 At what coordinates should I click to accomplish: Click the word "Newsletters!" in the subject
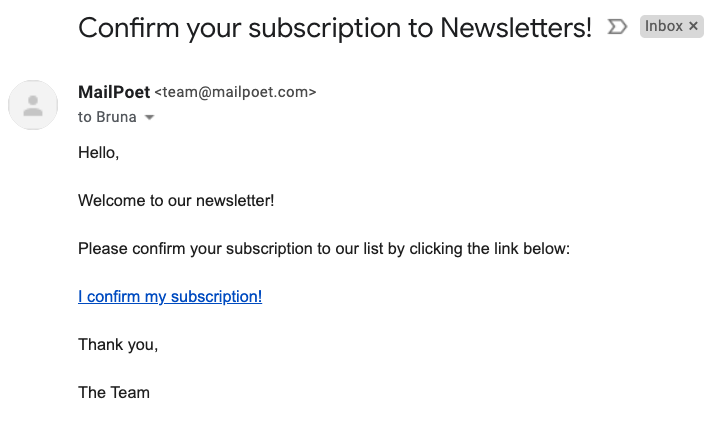coord(516,28)
